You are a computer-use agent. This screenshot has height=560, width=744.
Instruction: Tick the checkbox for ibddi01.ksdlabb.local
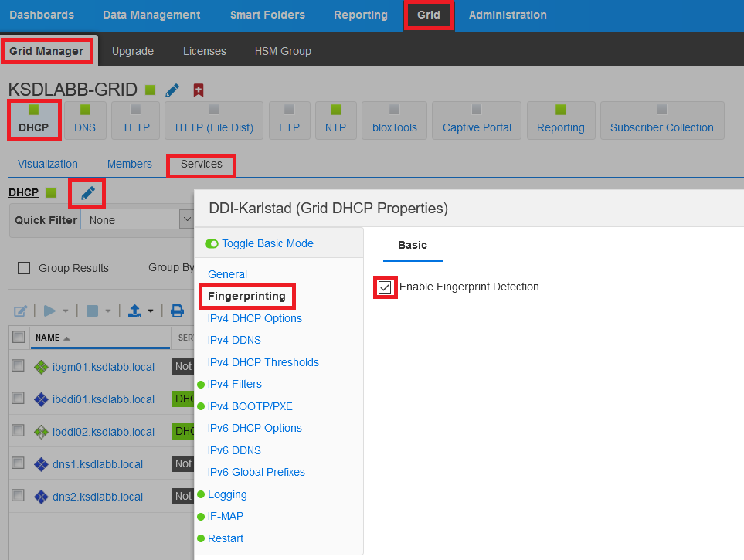[x=18, y=399]
